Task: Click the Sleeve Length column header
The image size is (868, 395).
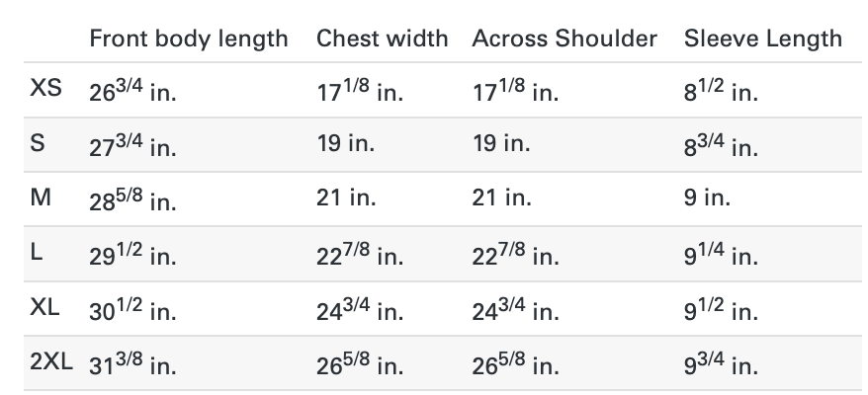Action: pyautogui.click(x=762, y=39)
